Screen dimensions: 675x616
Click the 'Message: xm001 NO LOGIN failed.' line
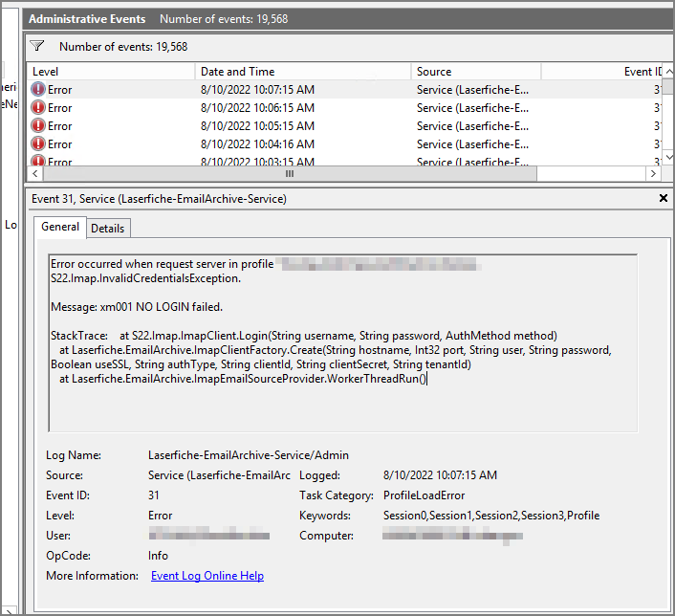[137, 307]
